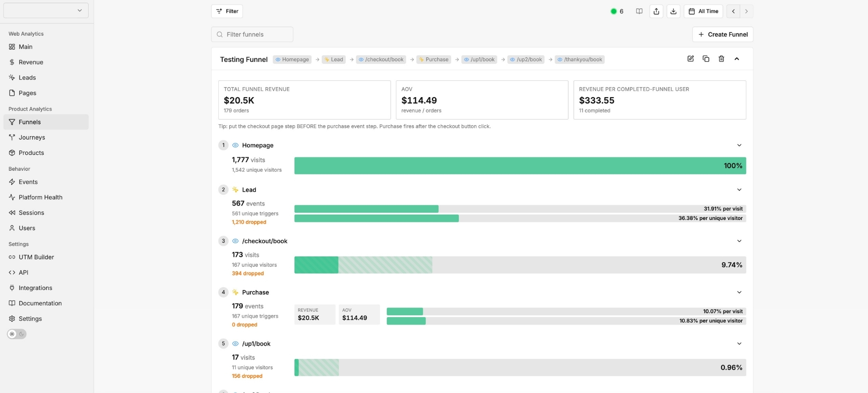Viewport: 868px width, 393px height.
Task: Open Settings in the sidebar
Action: [46, 318]
